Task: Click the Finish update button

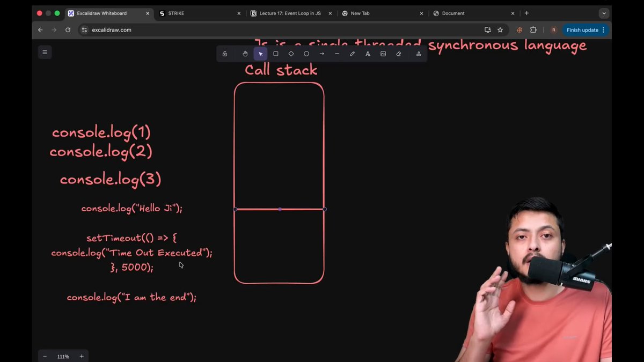Action: coord(581,30)
